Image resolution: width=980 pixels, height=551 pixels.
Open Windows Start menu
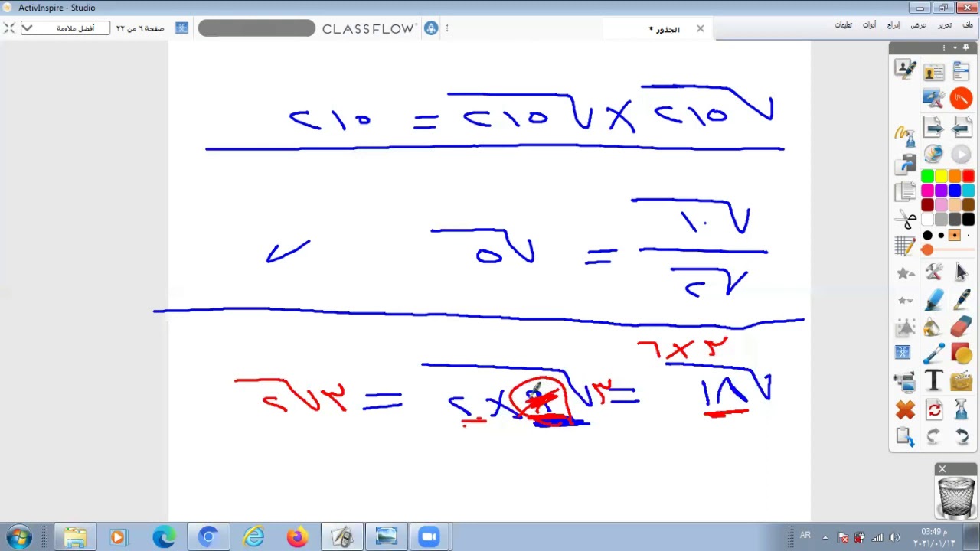(18, 537)
